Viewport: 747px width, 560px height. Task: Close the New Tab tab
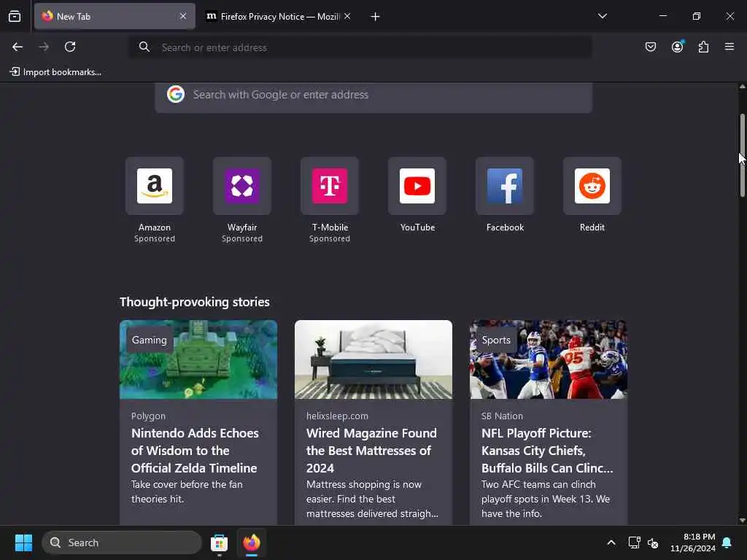pos(183,16)
